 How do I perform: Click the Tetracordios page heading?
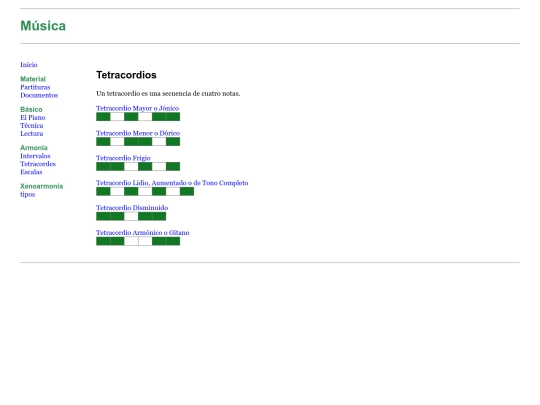point(126,75)
